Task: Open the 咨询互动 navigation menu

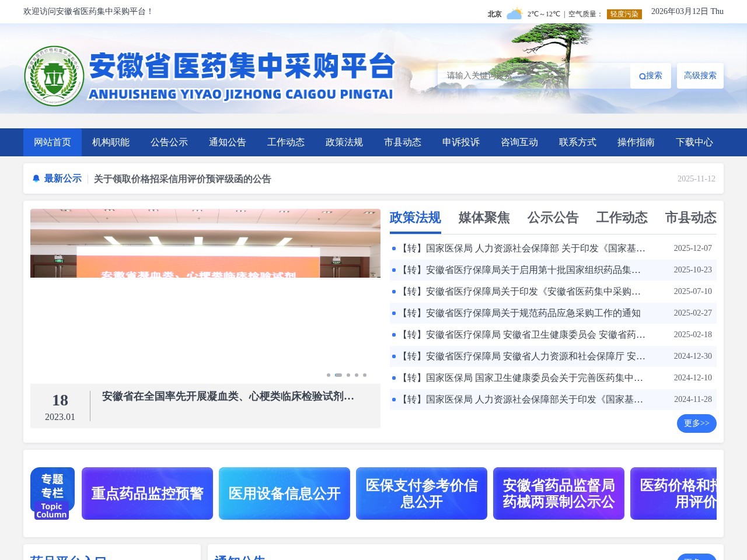Action: 519,142
